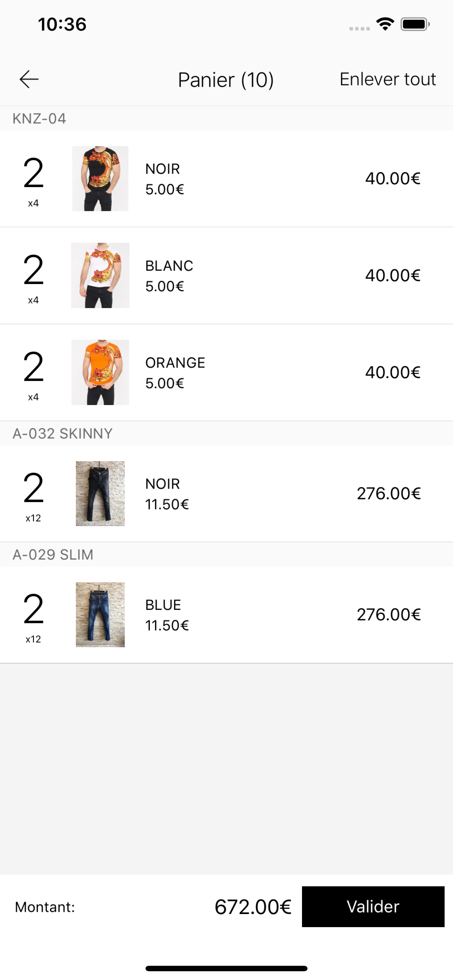
Task: Tap quantity 2 for NOIR t-shirt
Action: [34, 174]
